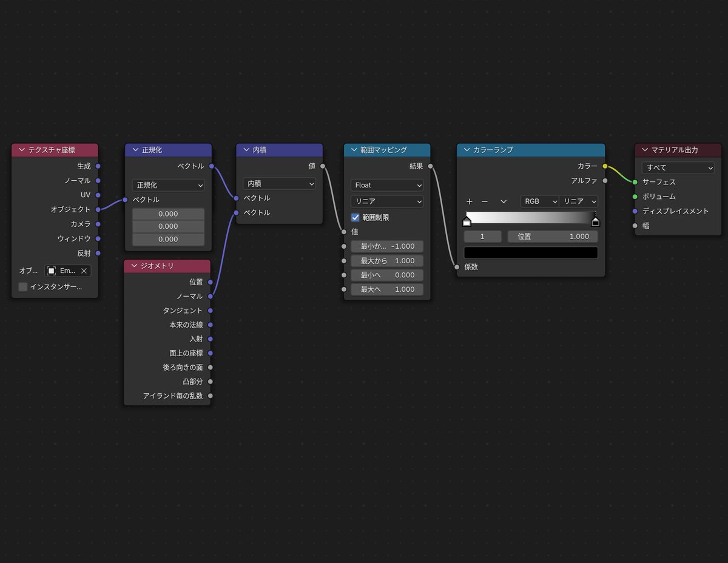Click the Em... object selector field
Viewport: 728px width, 563px height.
[68, 271]
